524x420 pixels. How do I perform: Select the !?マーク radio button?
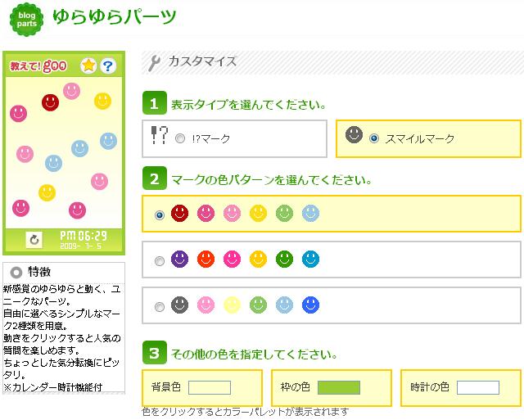[180, 139]
